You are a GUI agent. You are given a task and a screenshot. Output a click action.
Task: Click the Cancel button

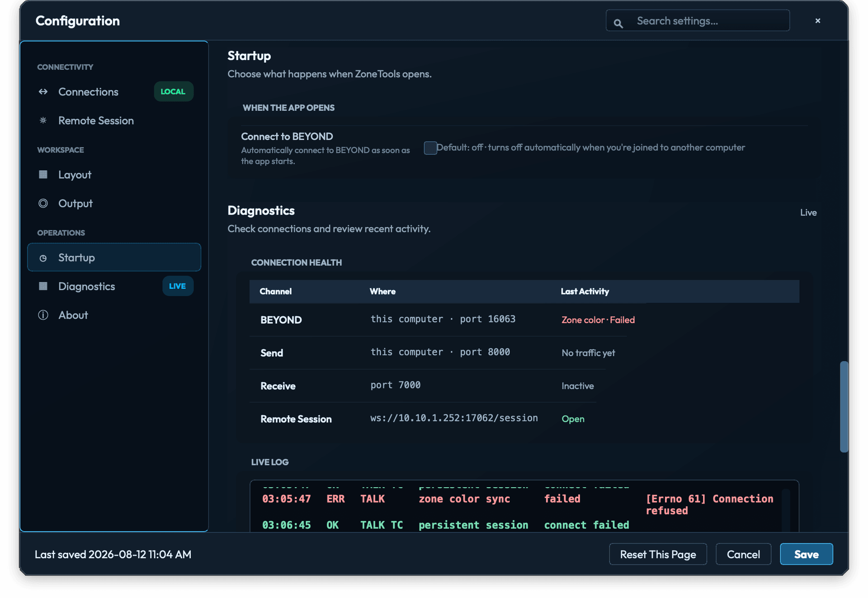click(x=743, y=554)
